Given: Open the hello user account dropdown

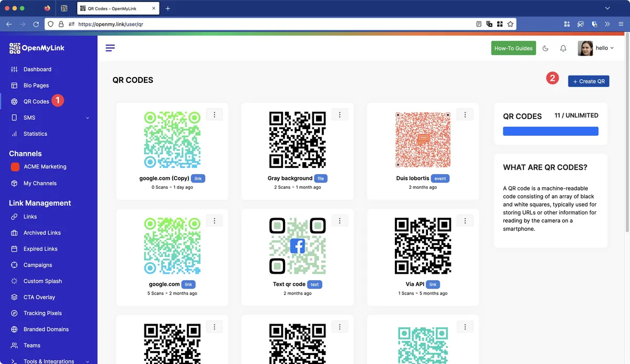Looking at the screenshot, I should pyautogui.click(x=596, y=48).
